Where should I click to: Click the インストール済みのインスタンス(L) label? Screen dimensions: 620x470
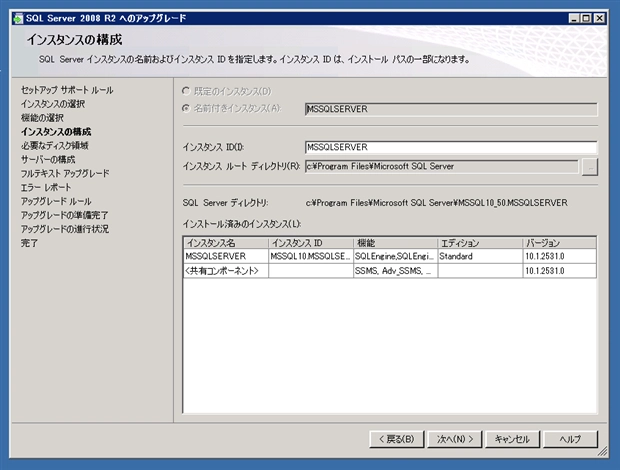click(242, 224)
